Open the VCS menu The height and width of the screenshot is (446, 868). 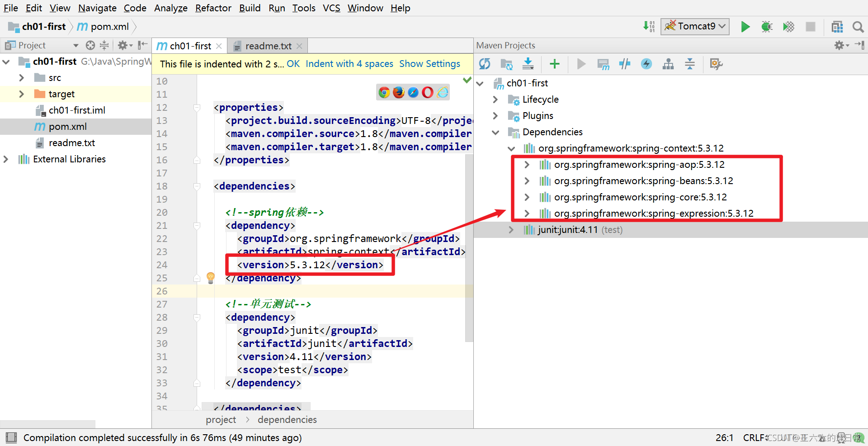tap(331, 8)
